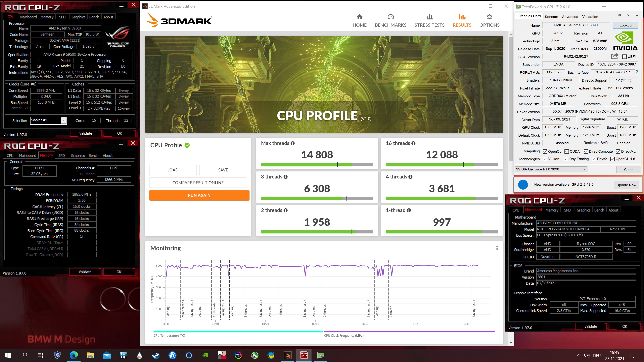Take GPU-Z screenshot with camera icon
The width and height of the screenshot is (644, 362).
click(x=620, y=15)
